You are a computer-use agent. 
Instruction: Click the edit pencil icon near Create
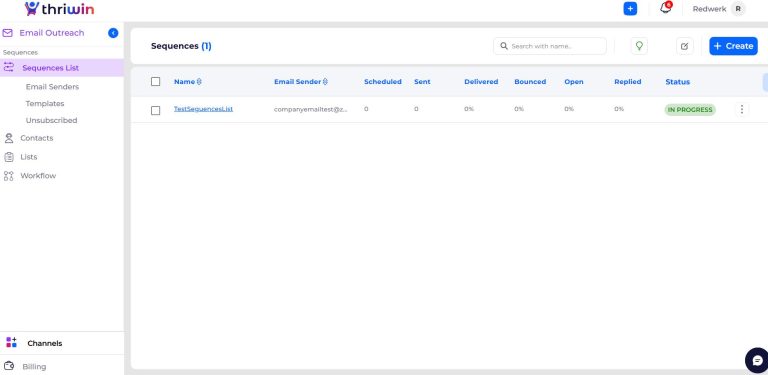tap(685, 46)
